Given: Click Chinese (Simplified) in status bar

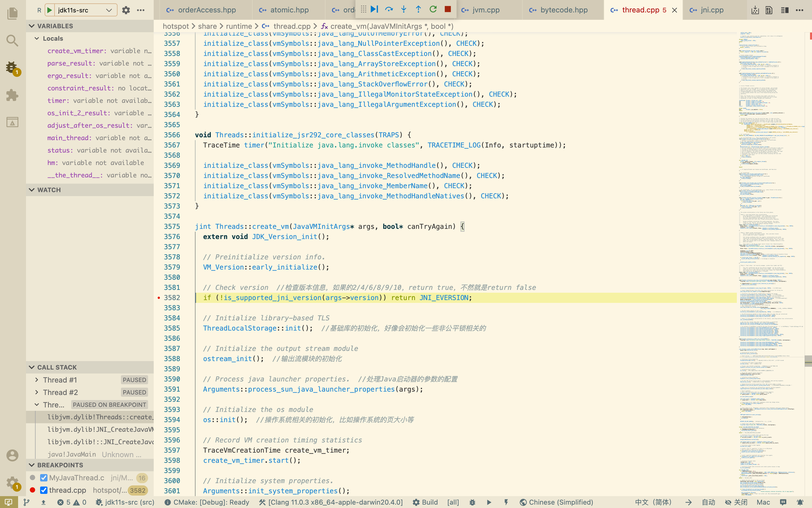Looking at the screenshot, I should point(556,502).
